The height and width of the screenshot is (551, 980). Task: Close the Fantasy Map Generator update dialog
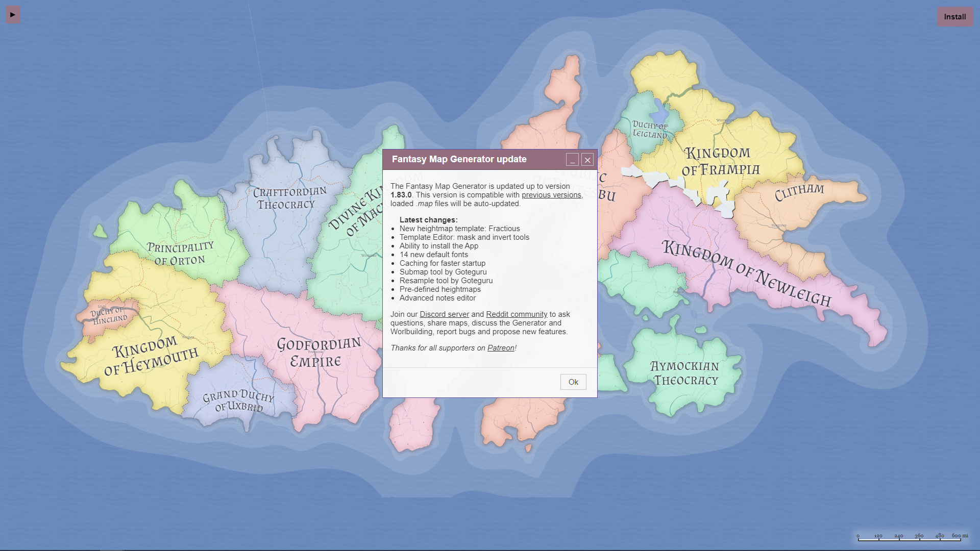click(587, 160)
